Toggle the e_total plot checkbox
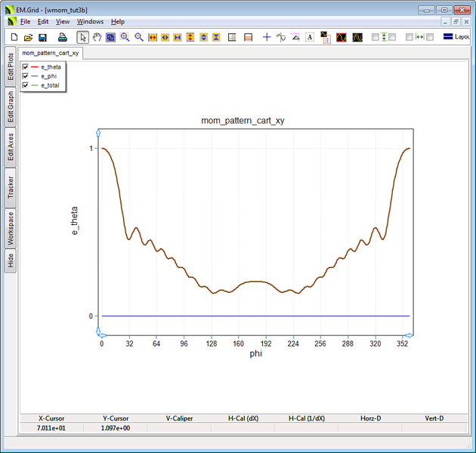This screenshot has height=453, width=476. tap(26, 85)
